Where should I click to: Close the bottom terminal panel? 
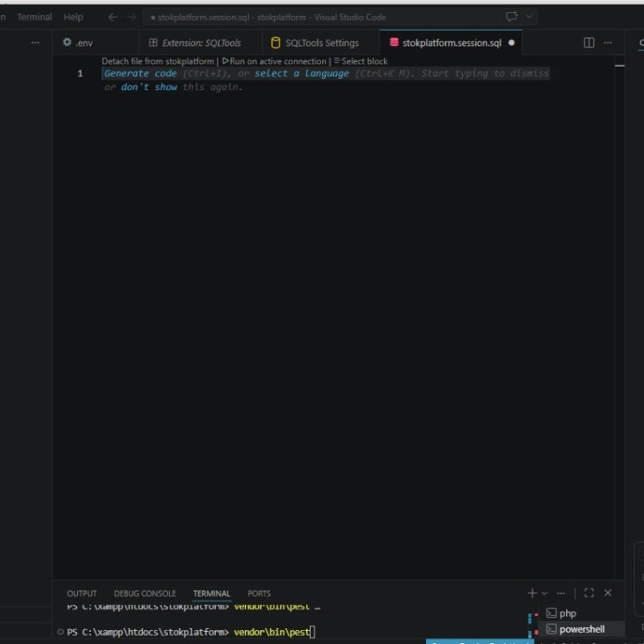[608, 593]
